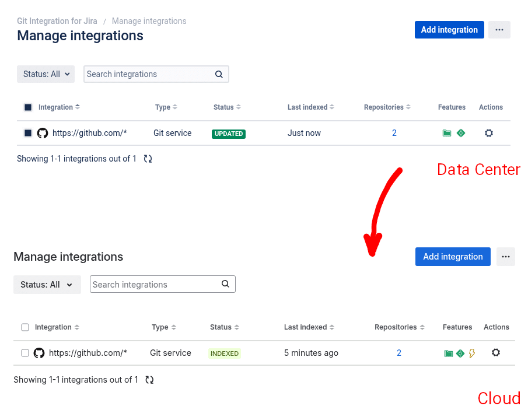528x420 pixels.
Task: Expand Status: All dropdown in Cloud view
Action: click(x=47, y=285)
